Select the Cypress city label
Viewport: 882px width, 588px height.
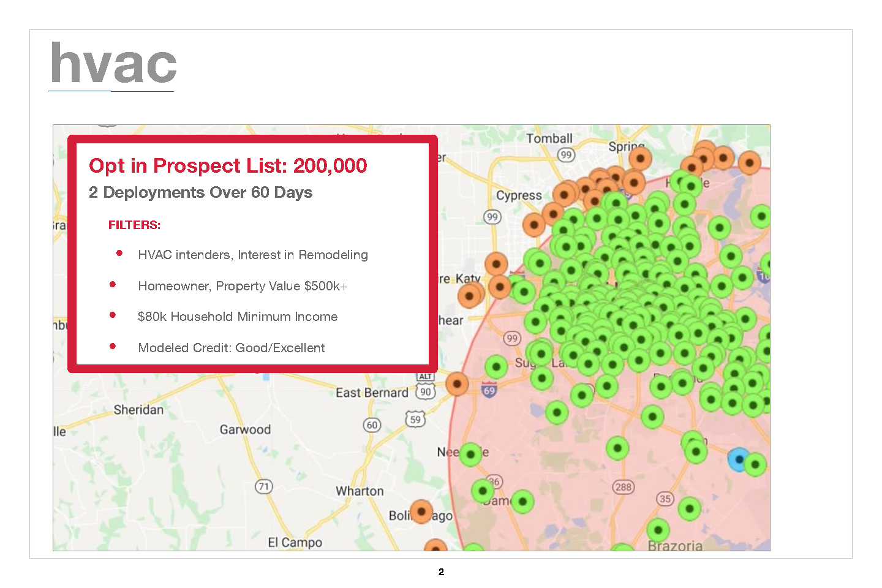519,196
